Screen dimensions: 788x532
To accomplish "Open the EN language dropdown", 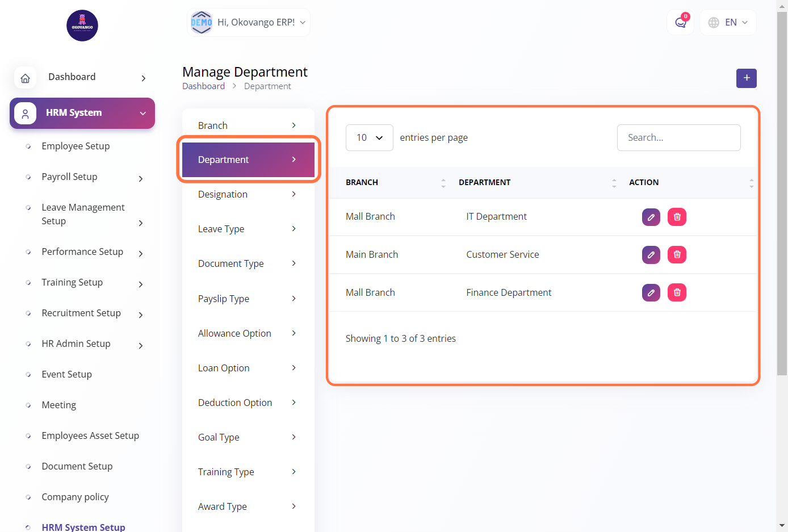I will pyautogui.click(x=728, y=23).
